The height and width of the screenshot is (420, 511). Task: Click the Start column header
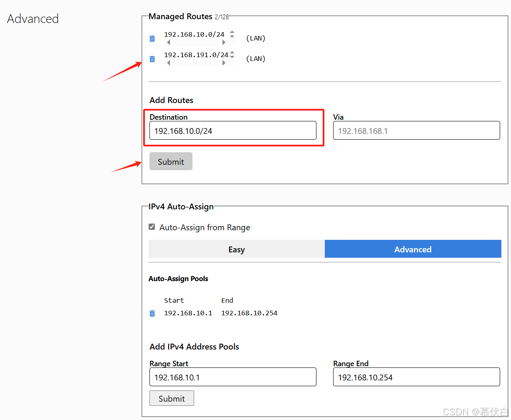pos(174,300)
